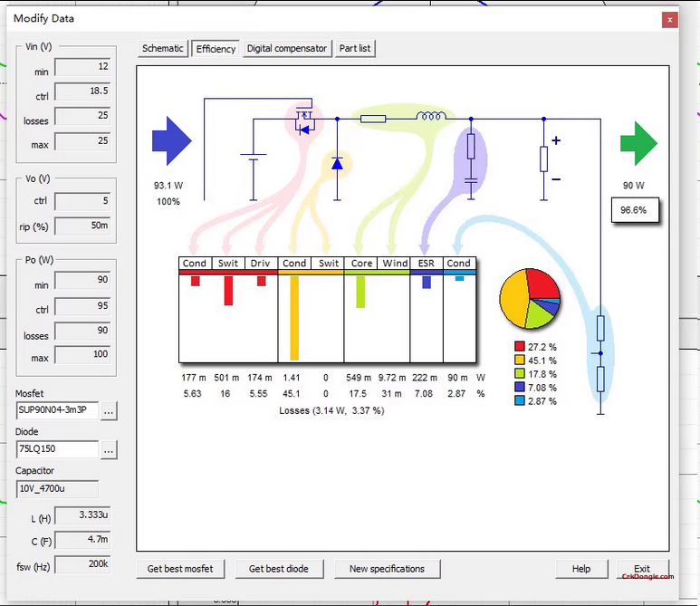Click the red 27.2 % legend swatch
The width and height of the screenshot is (700, 606).
click(x=519, y=347)
